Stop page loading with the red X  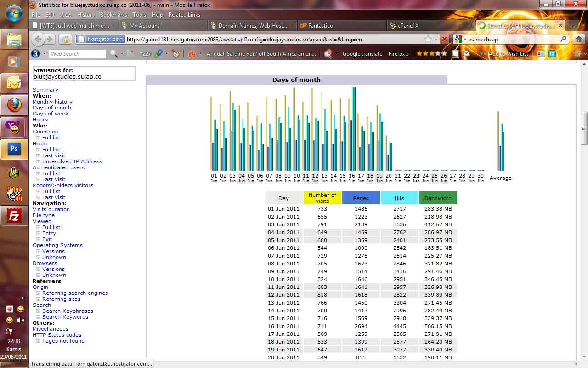[444, 39]
